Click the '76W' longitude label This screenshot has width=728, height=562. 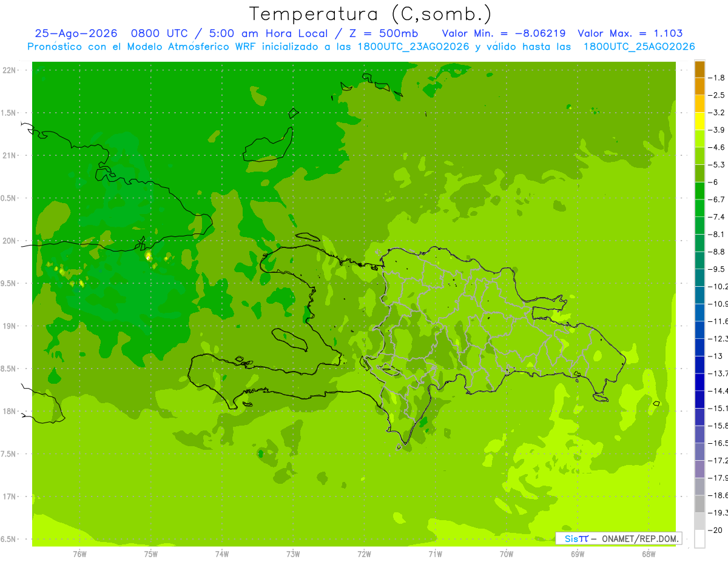79,554
